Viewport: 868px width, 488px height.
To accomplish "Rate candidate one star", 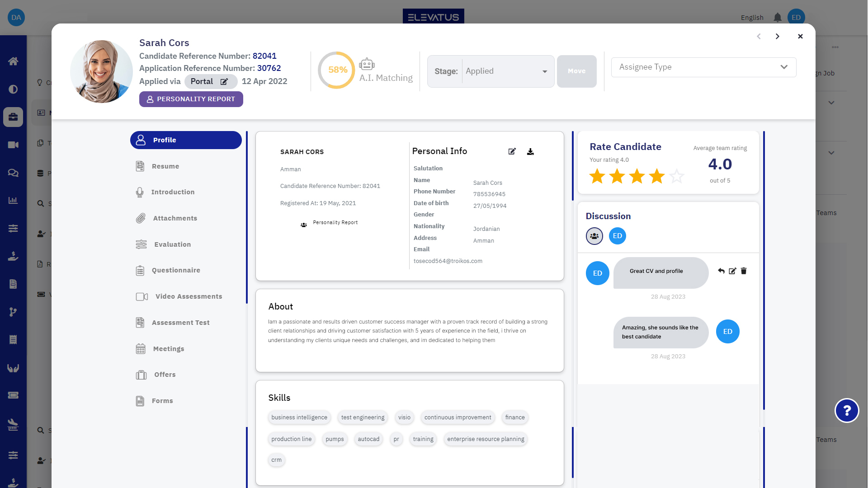I will click(x=597, y=176).
